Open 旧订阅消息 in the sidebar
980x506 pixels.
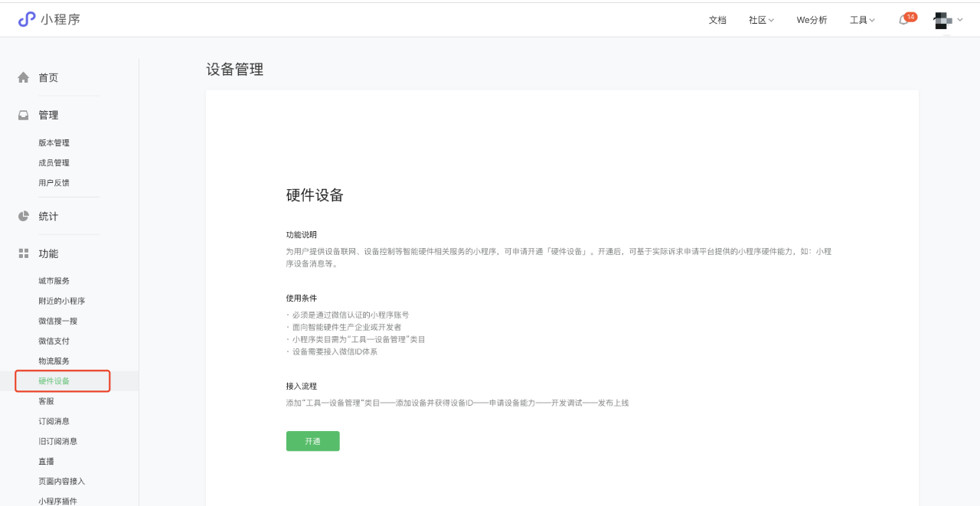click(57, 441)
